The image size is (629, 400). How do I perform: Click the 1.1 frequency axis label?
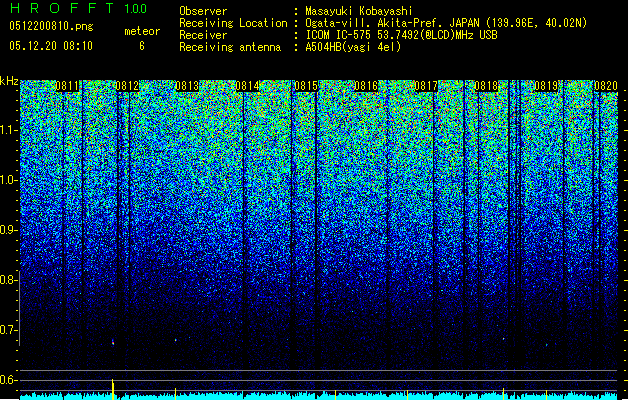(9, 130)
